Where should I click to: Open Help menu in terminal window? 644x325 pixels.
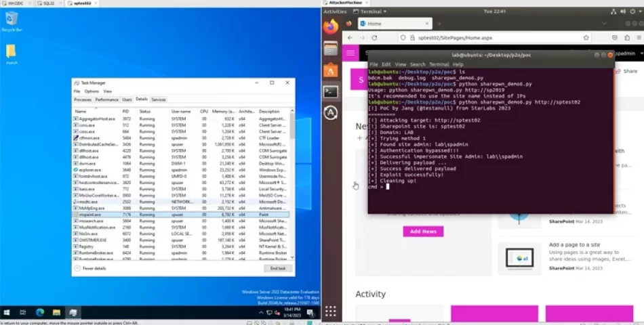(458, 64)
